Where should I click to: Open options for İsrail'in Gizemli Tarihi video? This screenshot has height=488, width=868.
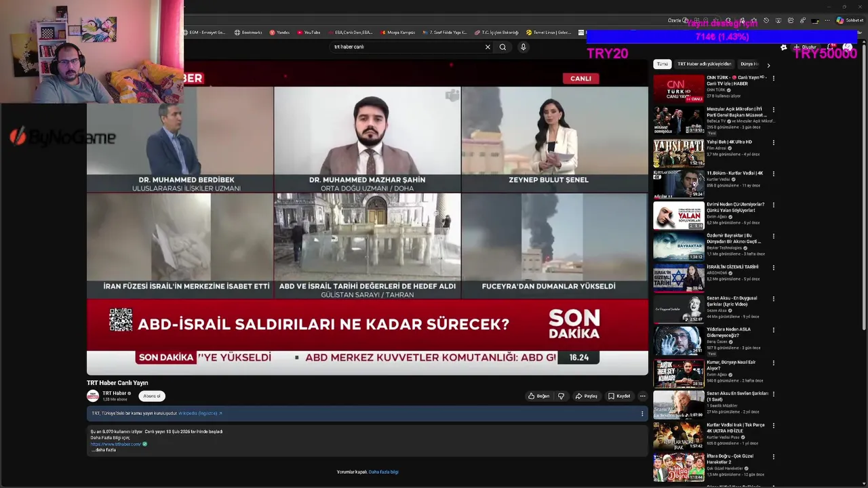(773, 267)
